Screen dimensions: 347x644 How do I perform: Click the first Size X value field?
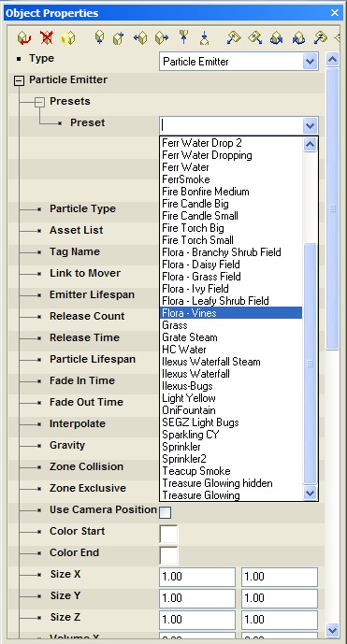coord(197,577)
